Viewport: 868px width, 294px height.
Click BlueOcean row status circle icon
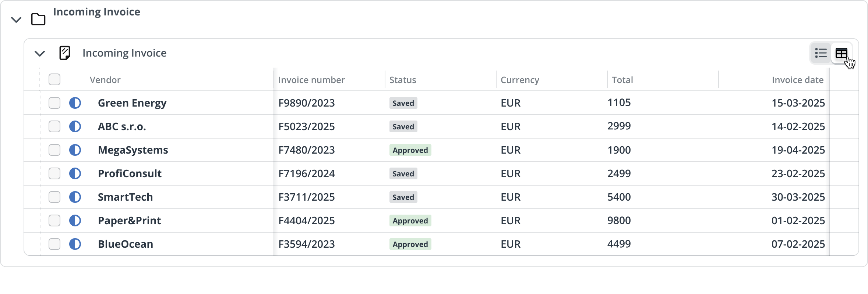pyautogui.click(x=75, y=244)
